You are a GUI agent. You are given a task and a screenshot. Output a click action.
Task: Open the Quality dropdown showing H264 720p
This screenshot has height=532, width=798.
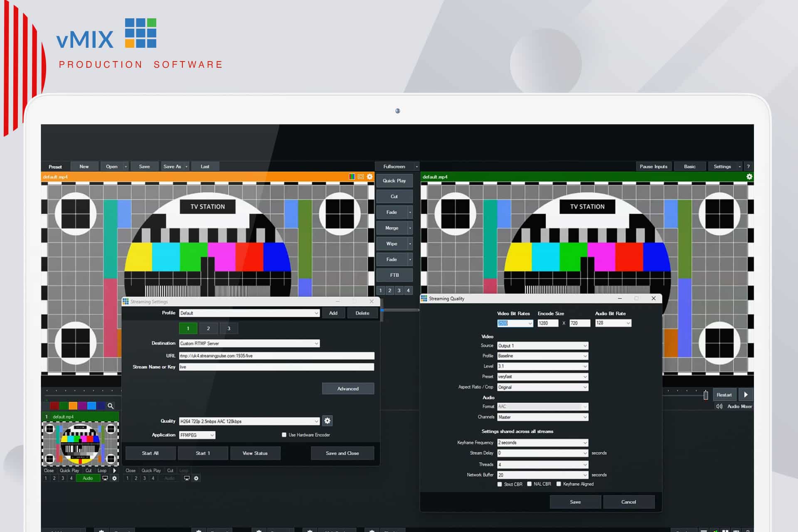click(249, 421)
